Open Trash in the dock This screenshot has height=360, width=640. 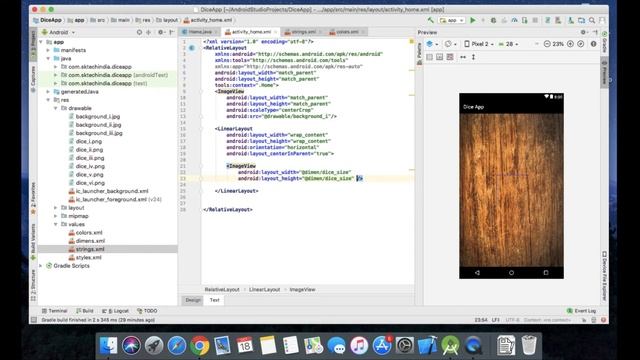(529, 345)
